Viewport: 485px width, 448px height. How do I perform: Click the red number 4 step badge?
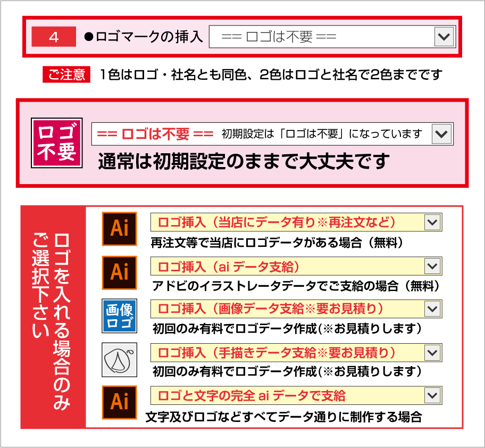54,37
